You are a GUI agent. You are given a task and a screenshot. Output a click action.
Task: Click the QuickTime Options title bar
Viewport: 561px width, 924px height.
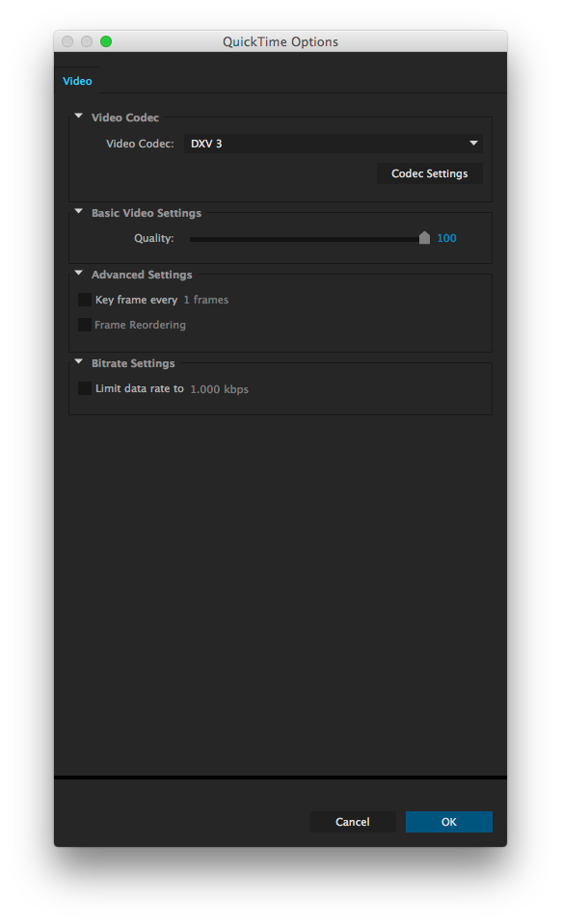(280, 41)
